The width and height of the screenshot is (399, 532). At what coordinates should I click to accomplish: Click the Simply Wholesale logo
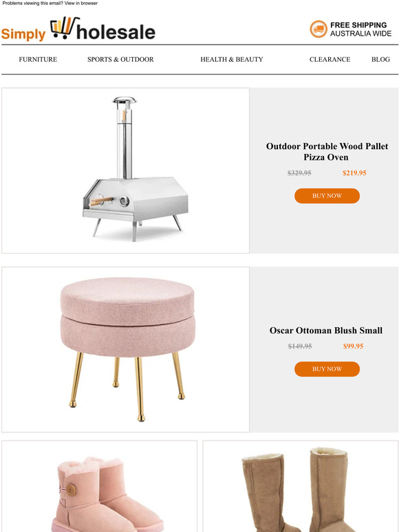tap(78, 29)
